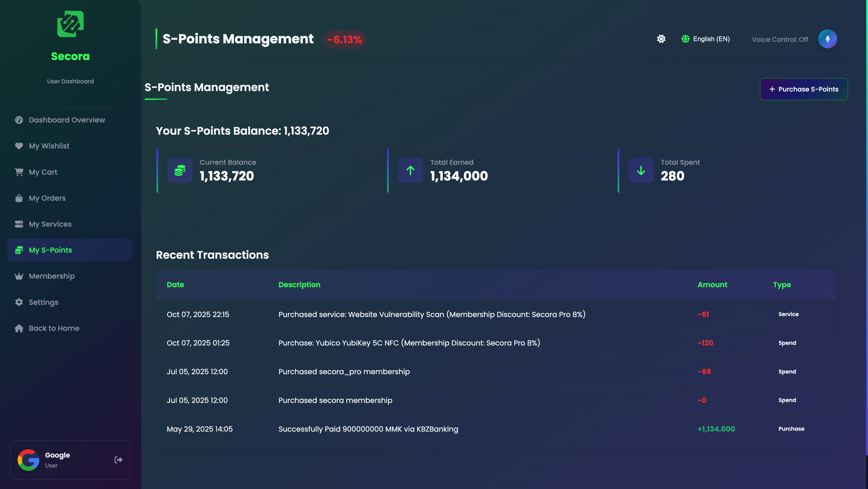
Task: Click the Secora logo icon
Action: tap(71, 24)
